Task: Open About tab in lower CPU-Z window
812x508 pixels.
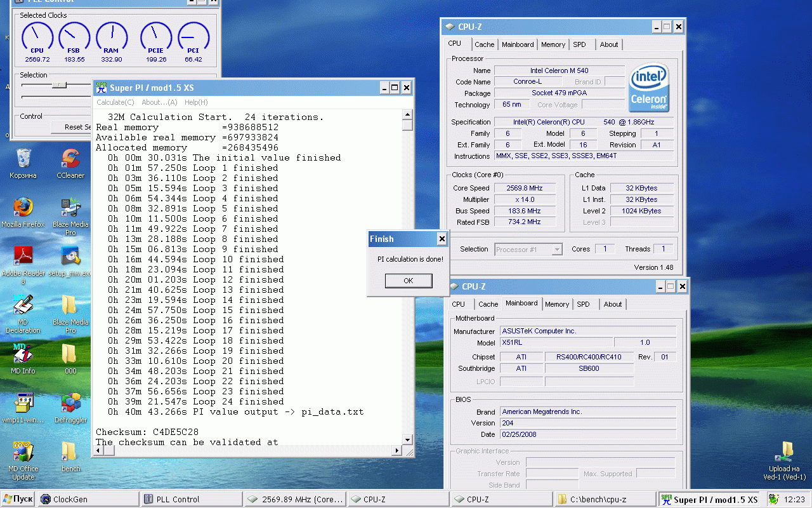Action: point(613,304)
